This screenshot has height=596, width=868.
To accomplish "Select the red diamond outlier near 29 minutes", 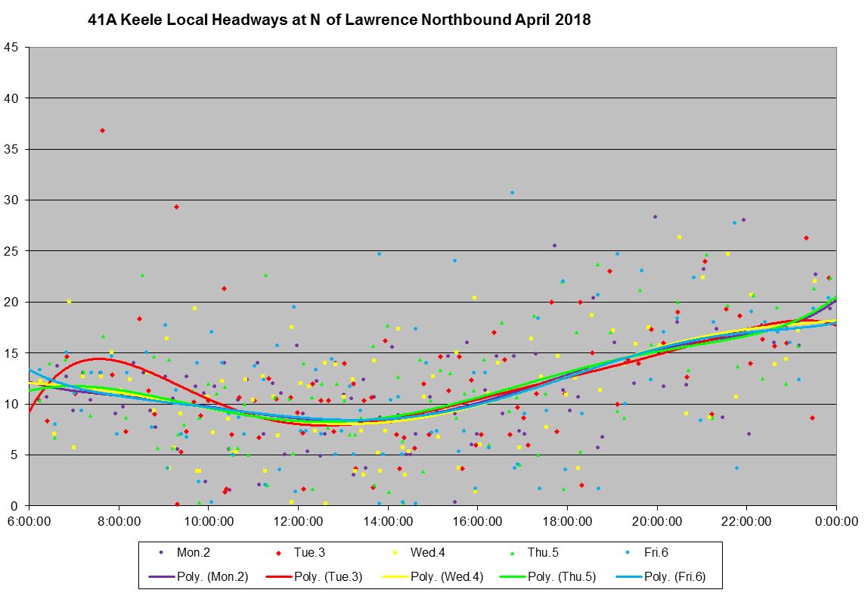I will click(176, 206).
